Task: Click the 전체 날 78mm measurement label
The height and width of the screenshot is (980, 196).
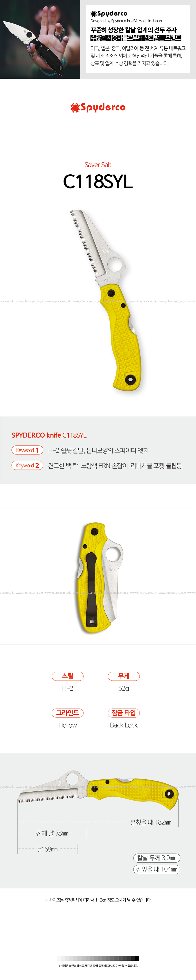Action: 52,833
